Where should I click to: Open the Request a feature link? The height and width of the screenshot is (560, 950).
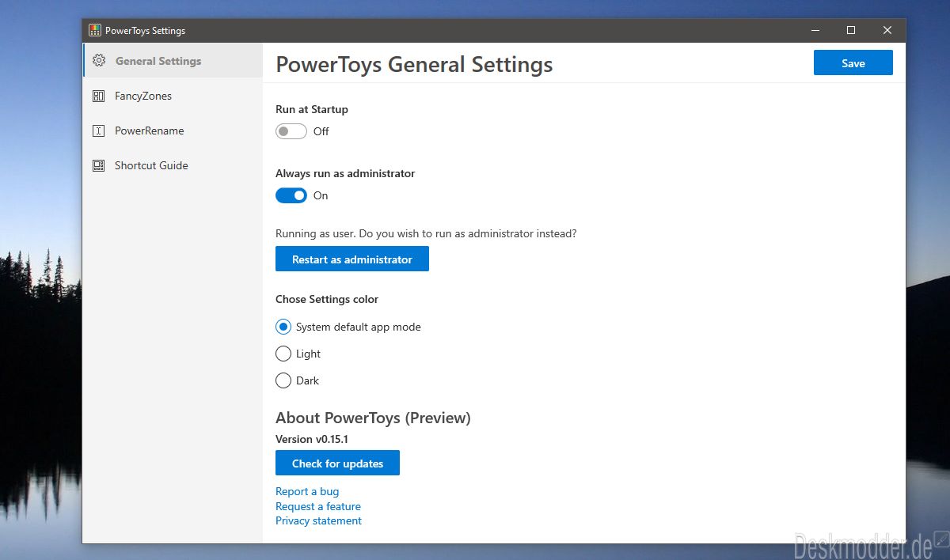pos(318,506)
